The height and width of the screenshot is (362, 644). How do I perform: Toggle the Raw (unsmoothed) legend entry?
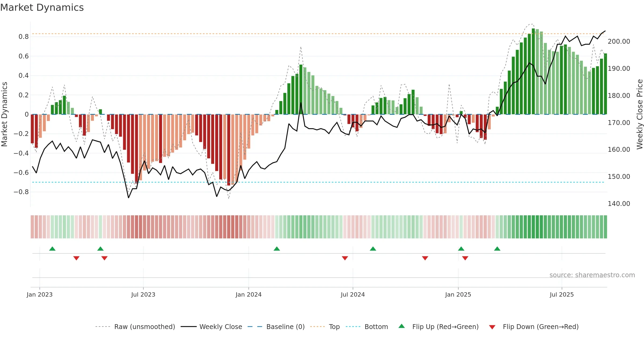pyautogui.click(x=135, y=327)
